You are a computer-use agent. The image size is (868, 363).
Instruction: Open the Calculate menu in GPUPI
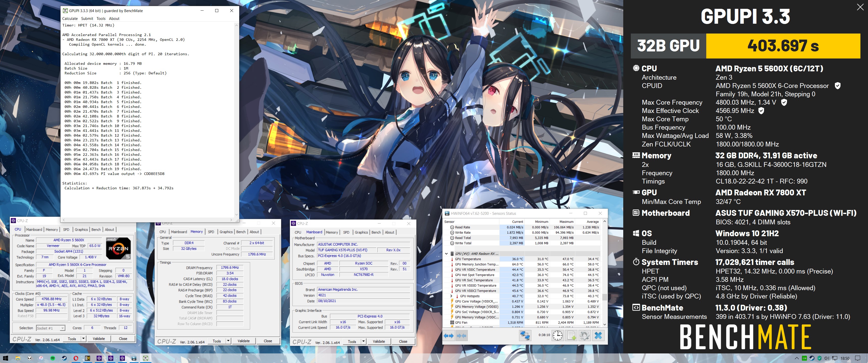(x=70, y=18)
